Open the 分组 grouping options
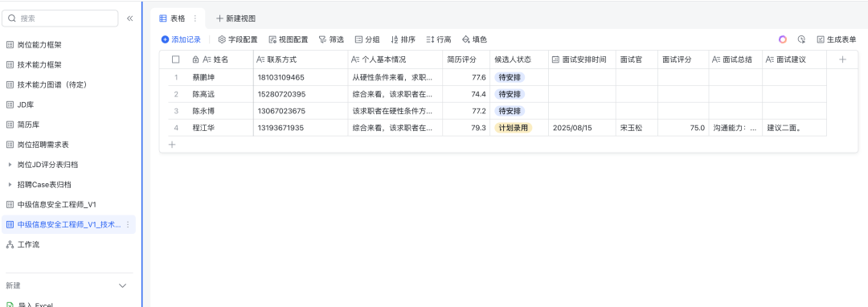This screenshot has width=868, height=307. [x=367, y=40]
